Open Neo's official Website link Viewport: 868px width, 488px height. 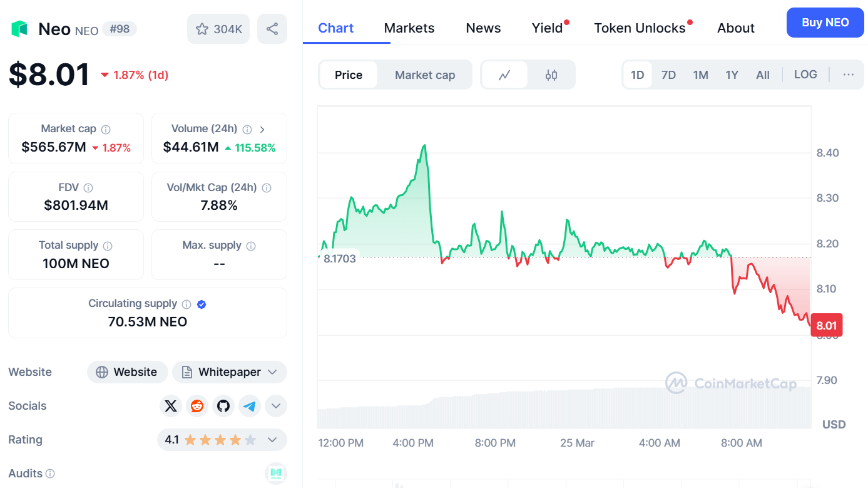tap(127, 372)
